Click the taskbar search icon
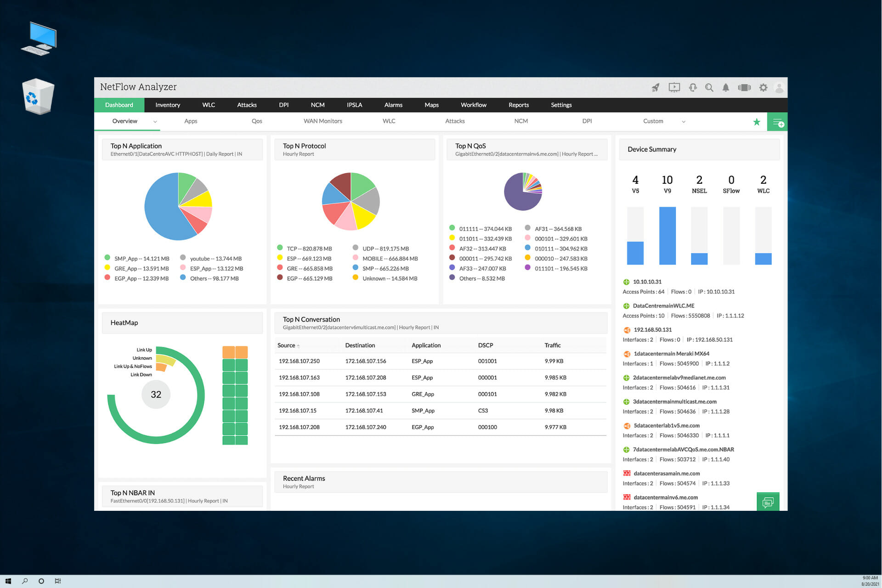Viewport: 882px width, 588px height. click(x=25, y=581)
